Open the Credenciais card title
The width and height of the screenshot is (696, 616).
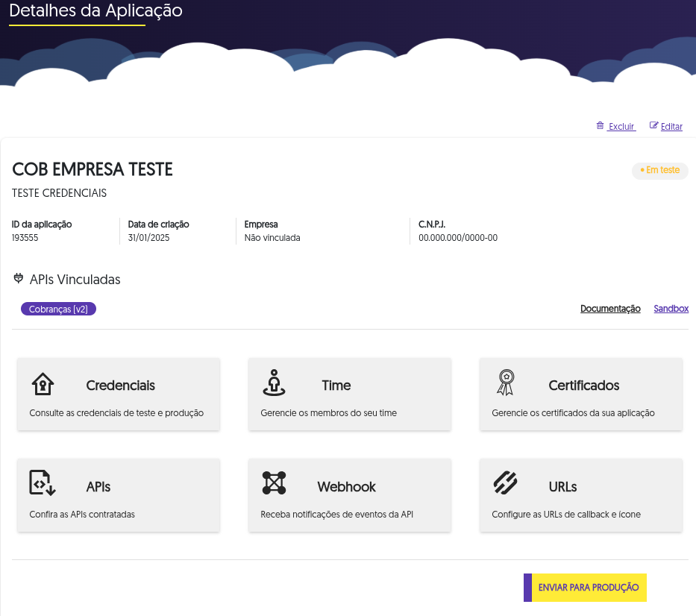(120, 386)
